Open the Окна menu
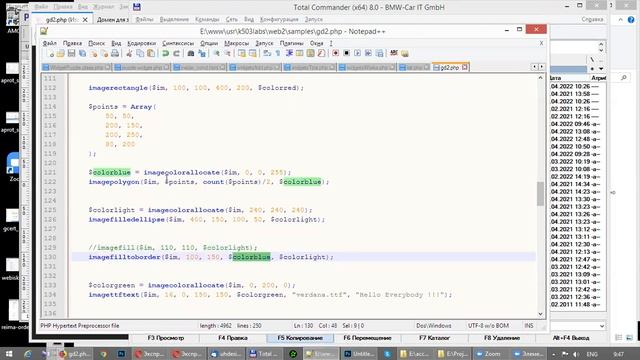640x360 pixels. tap(316, 43)
